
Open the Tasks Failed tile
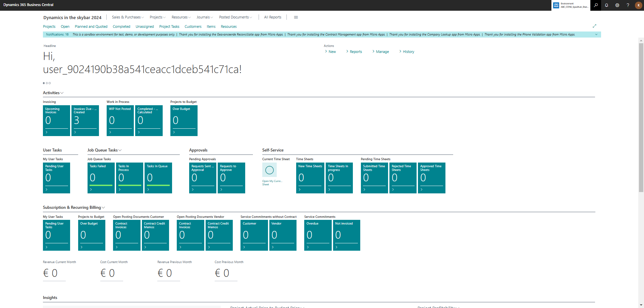pos(101,178)
